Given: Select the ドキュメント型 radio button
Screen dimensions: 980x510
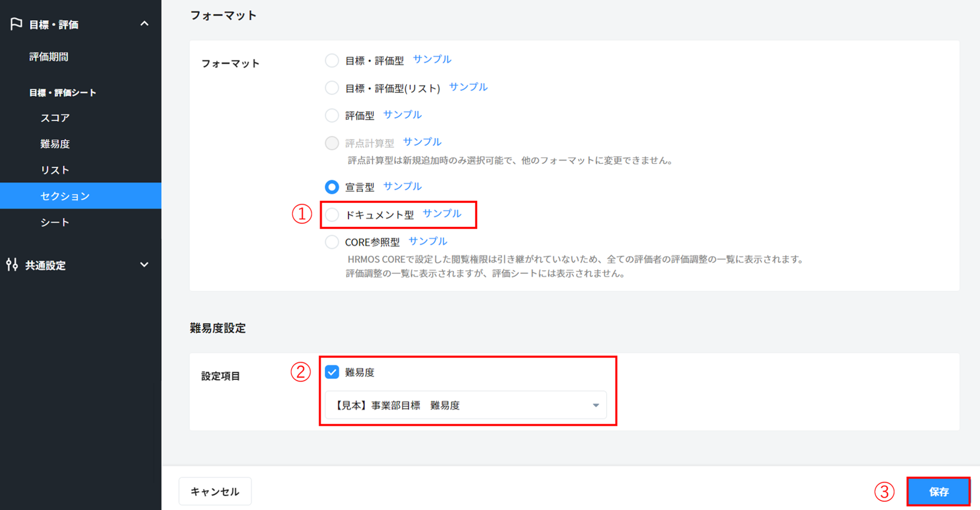Looking at the screenshot, I should pyautogui.click(x=332, y=215).
